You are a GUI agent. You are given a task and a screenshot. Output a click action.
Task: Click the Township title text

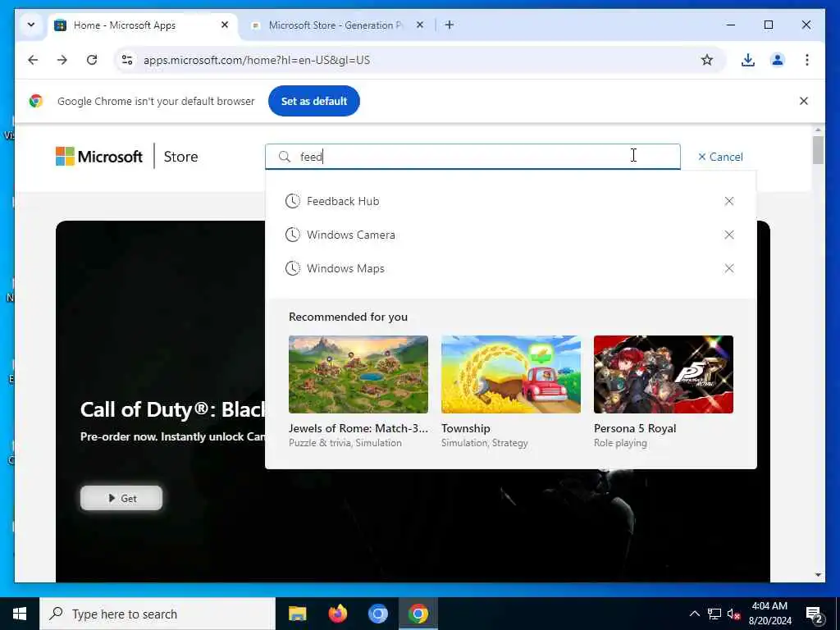pos(466,428)
